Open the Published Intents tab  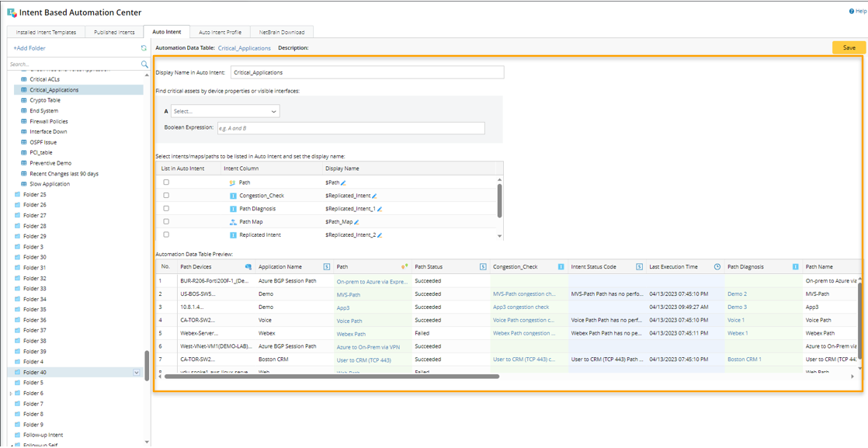(114, 32)
